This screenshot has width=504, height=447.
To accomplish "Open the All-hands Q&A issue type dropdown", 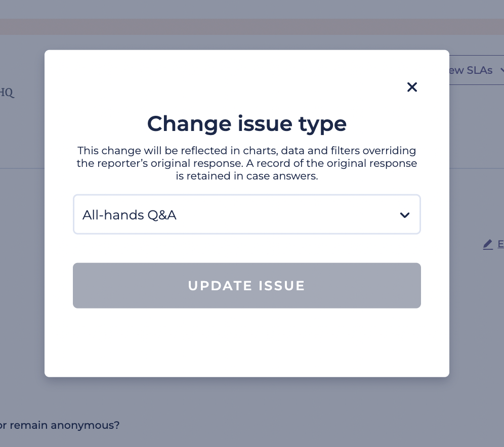I will pyautogui.click(x=246, y=214).
